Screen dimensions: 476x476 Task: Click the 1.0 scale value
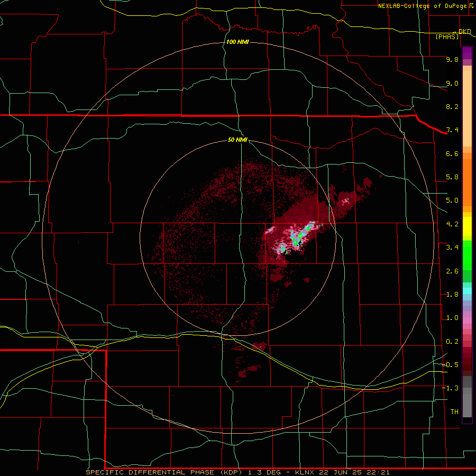click(452, 318)
